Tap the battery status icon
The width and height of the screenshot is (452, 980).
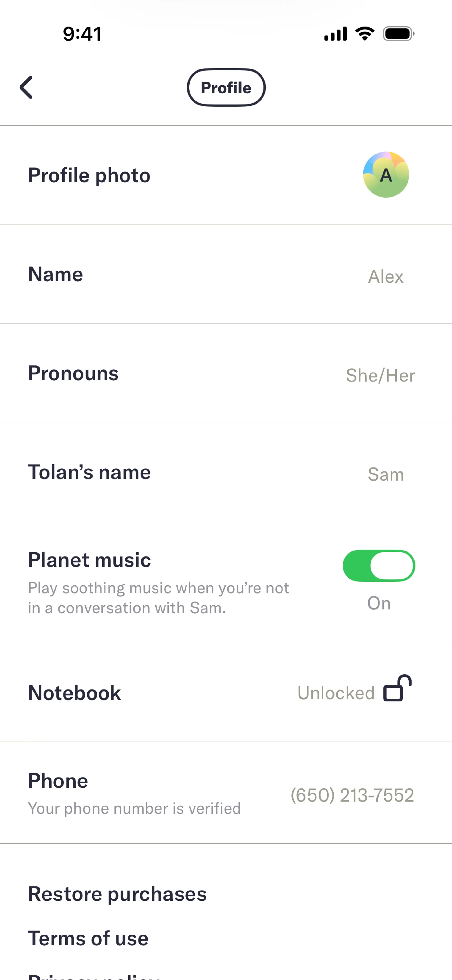click(398, 34)
